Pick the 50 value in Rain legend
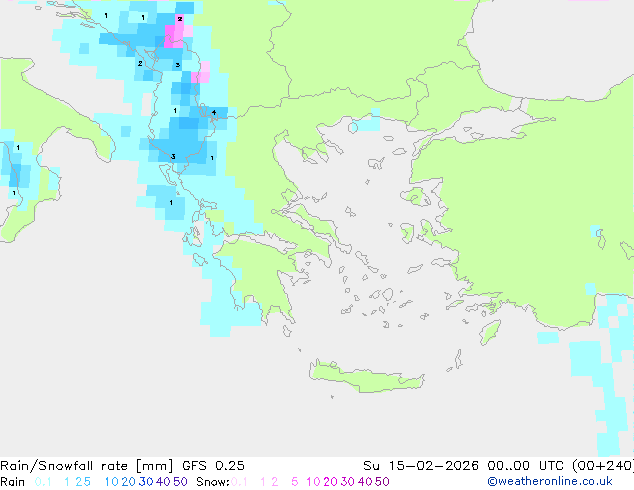 [x=180, y=482]
